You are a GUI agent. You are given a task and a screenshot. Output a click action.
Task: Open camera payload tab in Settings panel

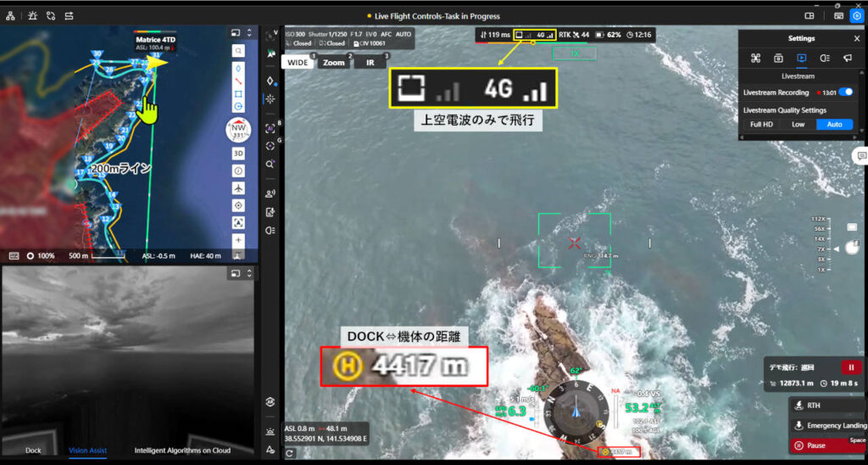(x=778, y=59)
